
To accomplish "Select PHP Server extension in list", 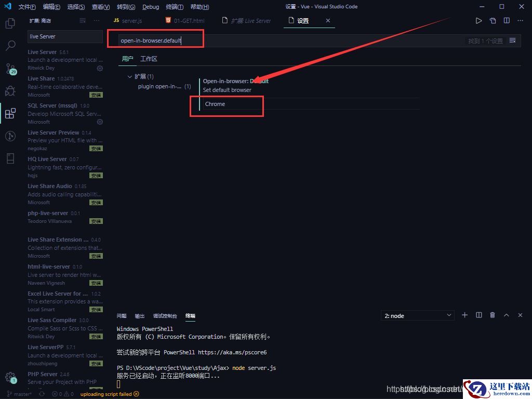I will [x=65, y=380].
